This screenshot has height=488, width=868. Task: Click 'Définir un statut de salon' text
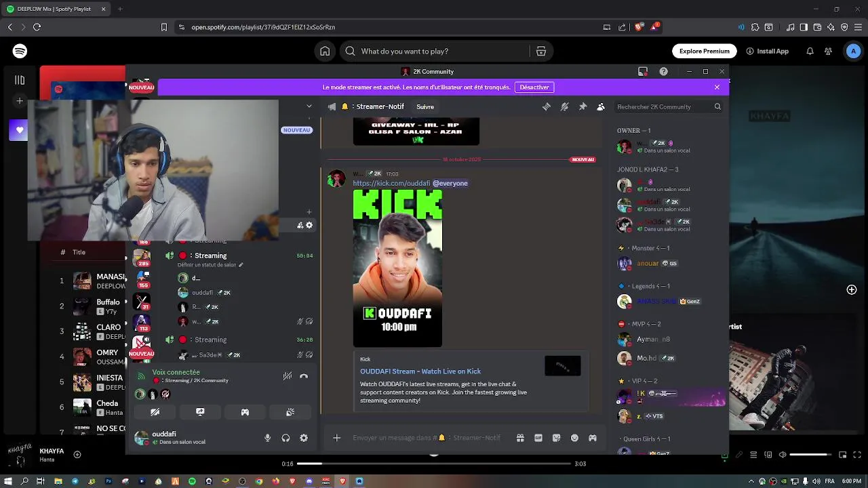(x=207, y=265)
